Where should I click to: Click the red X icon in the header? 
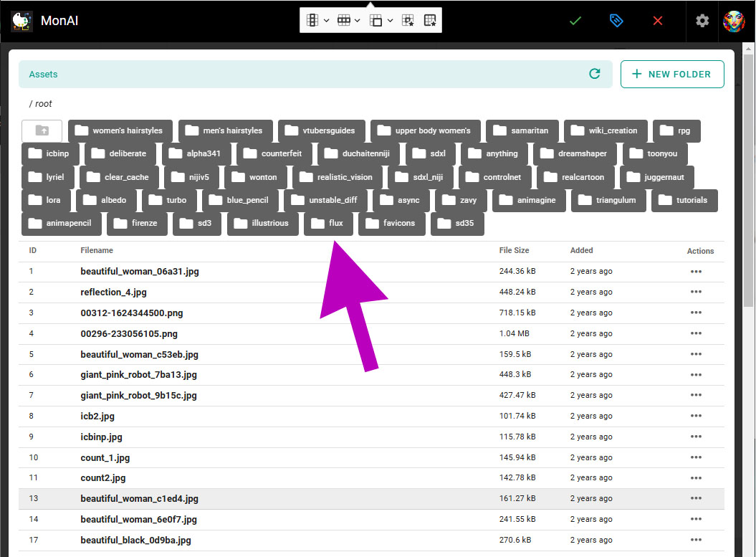click(658, 21)
